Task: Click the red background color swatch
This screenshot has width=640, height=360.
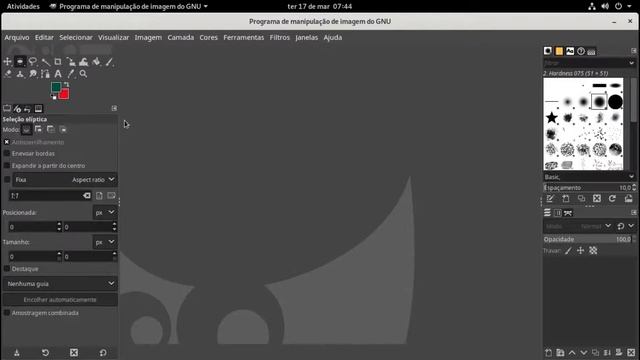Action: 64,95
